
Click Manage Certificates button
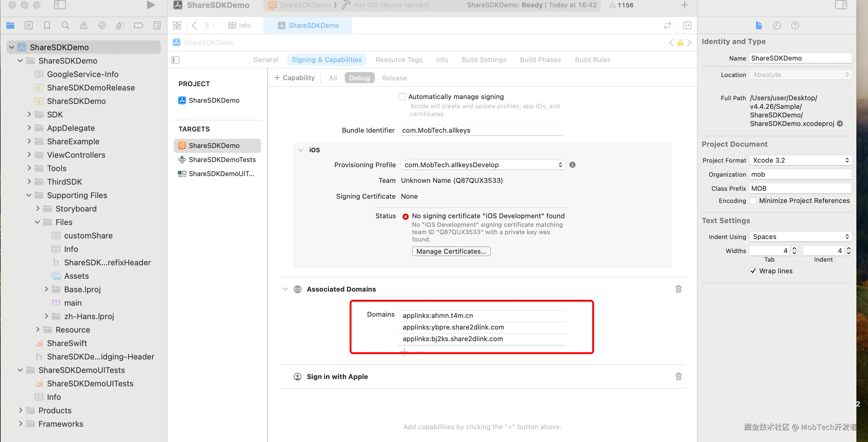(451, 251)
